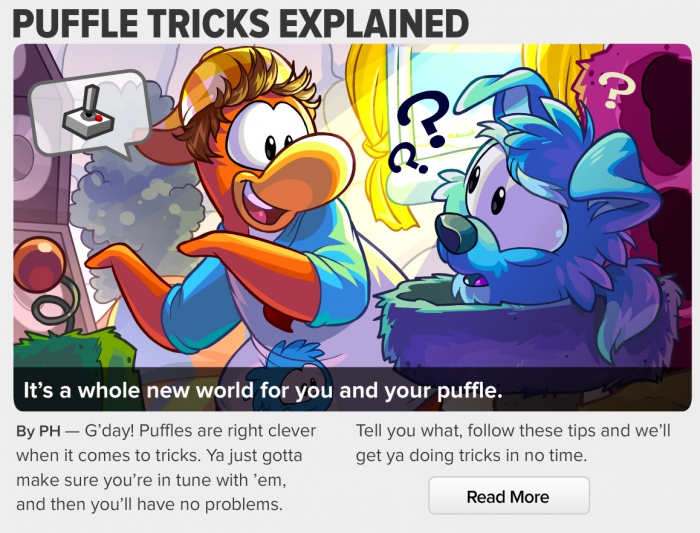
Task: Click the article's main illustration thumbnail
Action: click(x=353, y=227)
